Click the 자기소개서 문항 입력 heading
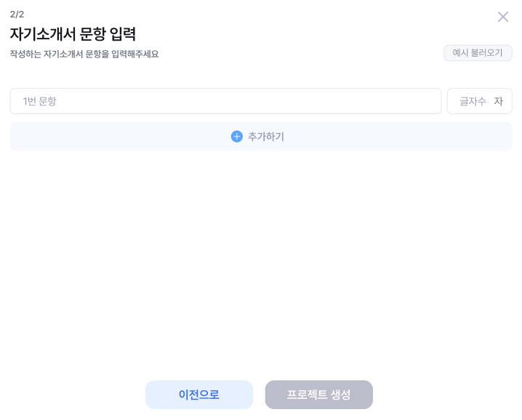This screenshot has height=420, width=522. (73, 34)
